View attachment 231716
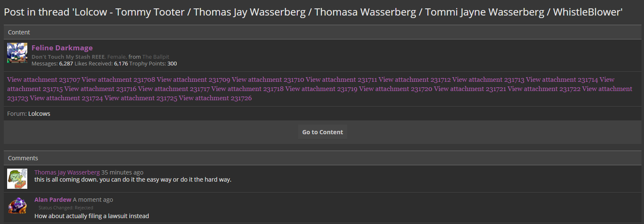Image resolution: width=644 pixels, height=224 pixels. pyautogui.click(x=100, y=89)
